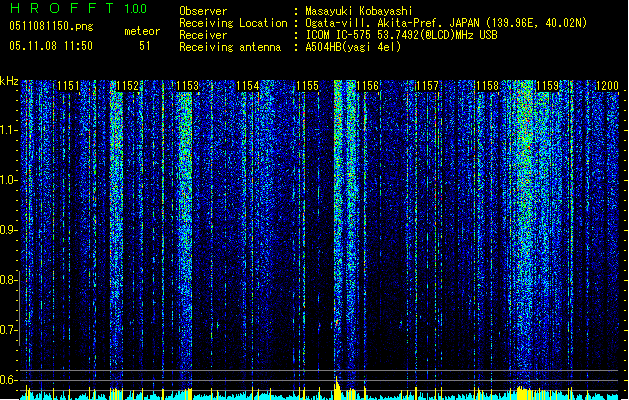Click the 1.0 kHz frequency tick label

9,180
